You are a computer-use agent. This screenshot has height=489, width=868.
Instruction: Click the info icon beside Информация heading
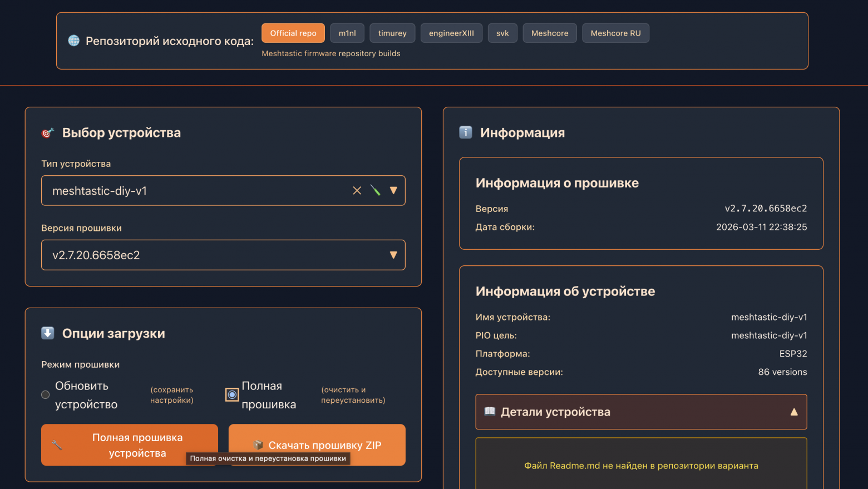pyautogui.click(x=466, y=132)
